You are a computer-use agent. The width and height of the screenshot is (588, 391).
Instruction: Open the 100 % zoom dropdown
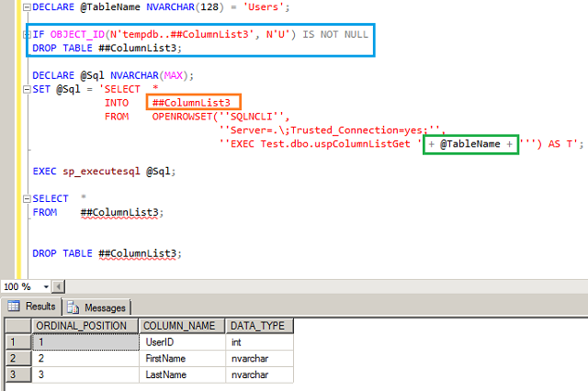pyautogui.click(x=46, y=286)
